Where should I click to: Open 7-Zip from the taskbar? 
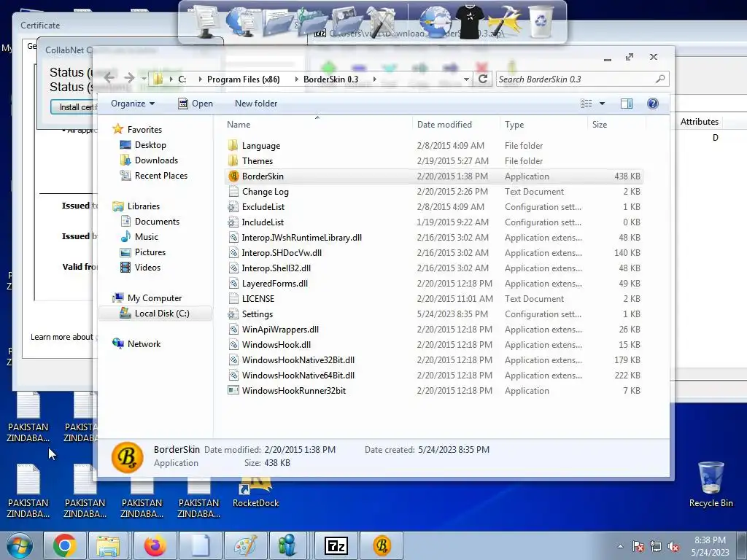(x=336, y=545)
